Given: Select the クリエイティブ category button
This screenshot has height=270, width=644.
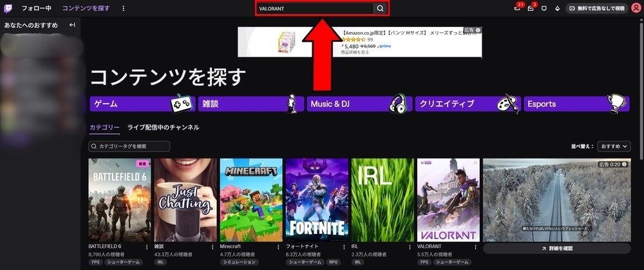Looking at the screenshot, I should coord(468,104).
